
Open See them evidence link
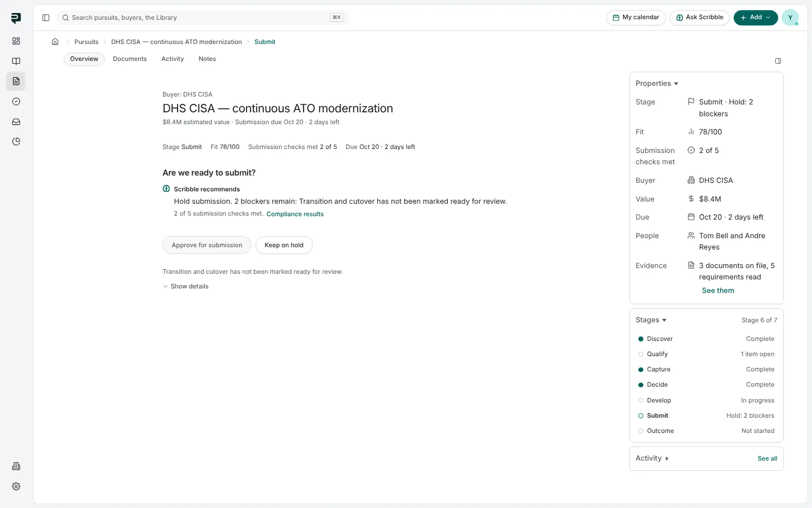coord(718,291)
